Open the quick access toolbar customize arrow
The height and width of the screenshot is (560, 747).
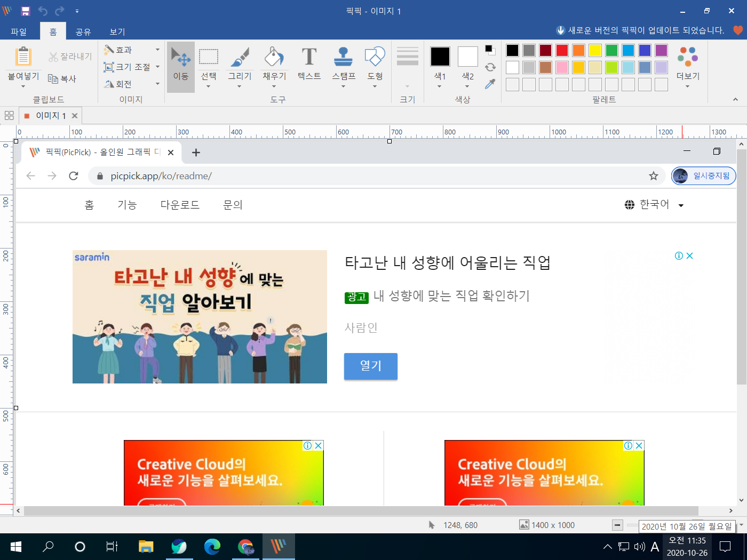coord(77,11)
